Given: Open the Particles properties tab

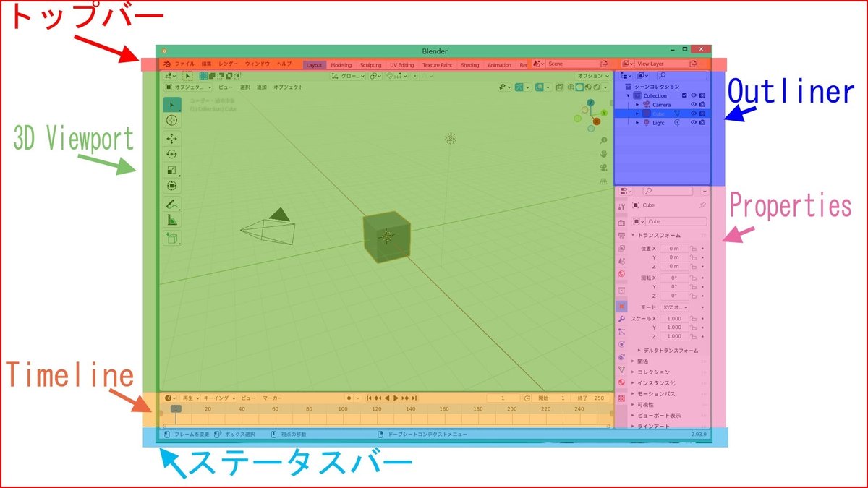Looking at the screenshot, I should click(621, 331).
